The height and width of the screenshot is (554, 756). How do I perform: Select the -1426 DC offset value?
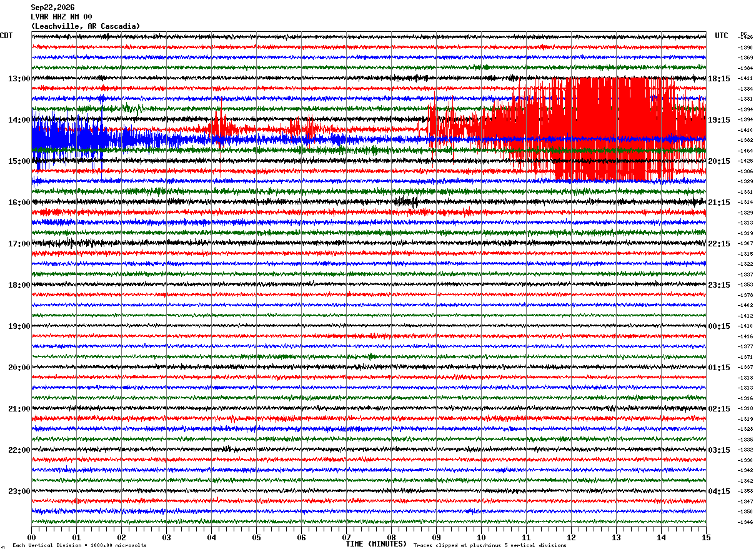tap(745, 38)
